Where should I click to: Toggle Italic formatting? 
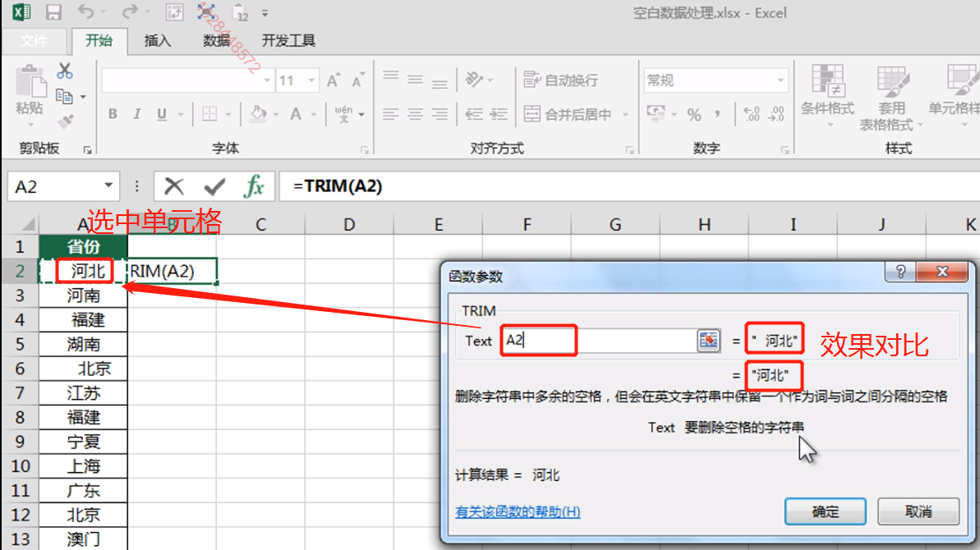[x=137, y=114]
